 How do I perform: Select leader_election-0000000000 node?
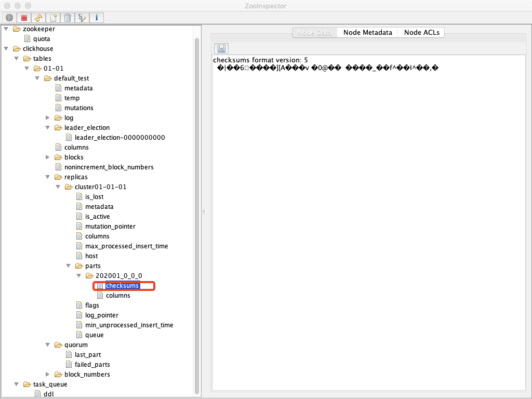click(120, 137)
